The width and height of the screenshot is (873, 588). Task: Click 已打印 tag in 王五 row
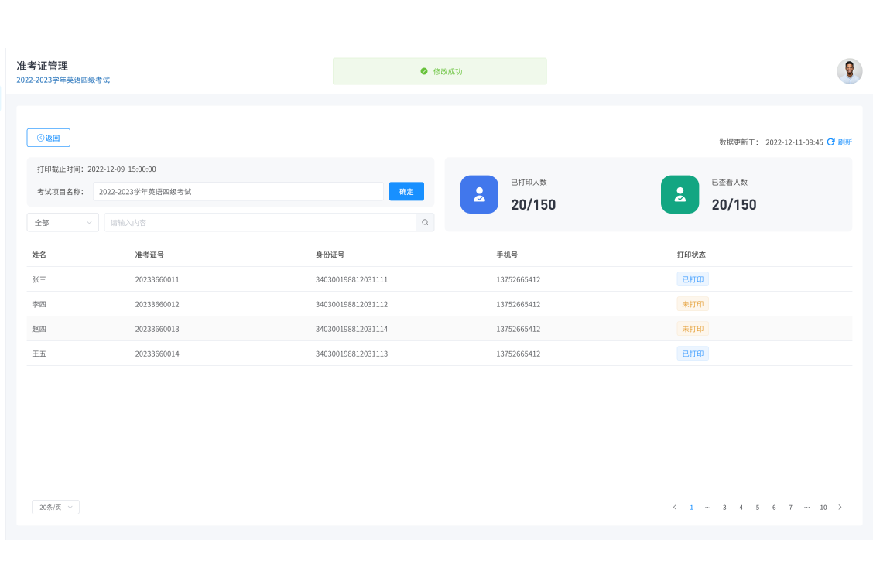coord(693,354)
